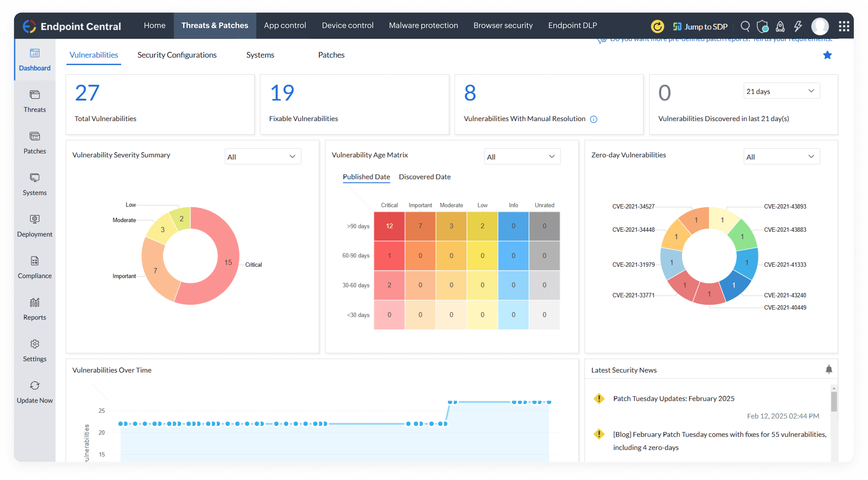
Task: Open the Malware protection menu
Action: [x=423, y=25]
